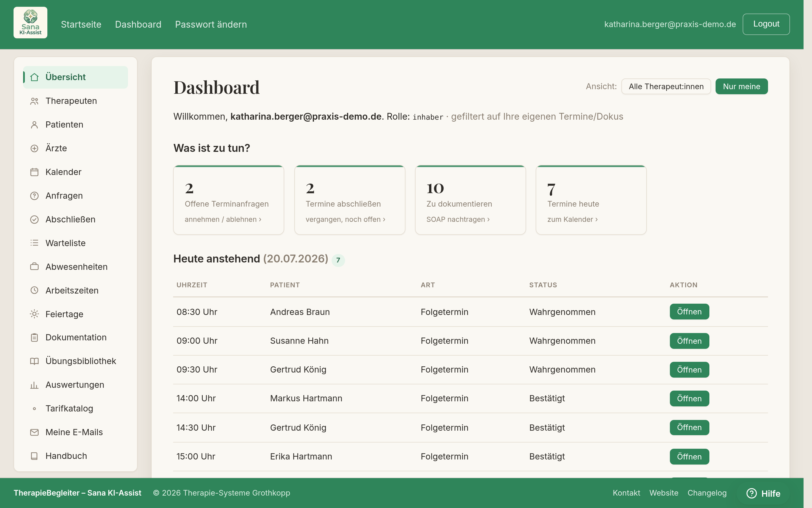Open Warteliste in the sidebar
The height and width of the screenshot is (508, 812).
click(x=75, y=243)
